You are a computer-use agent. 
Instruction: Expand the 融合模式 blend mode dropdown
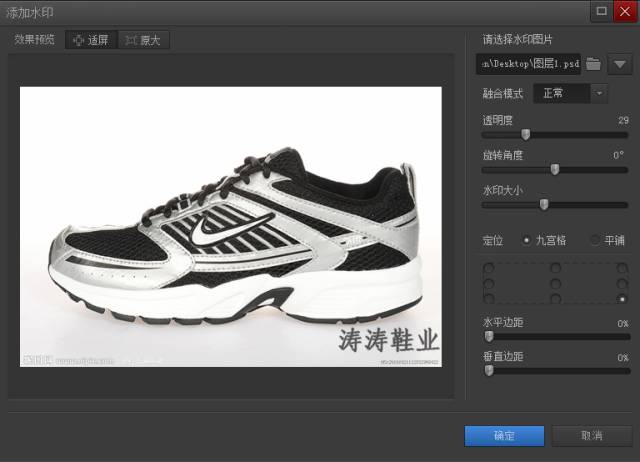tap(599, 93)
